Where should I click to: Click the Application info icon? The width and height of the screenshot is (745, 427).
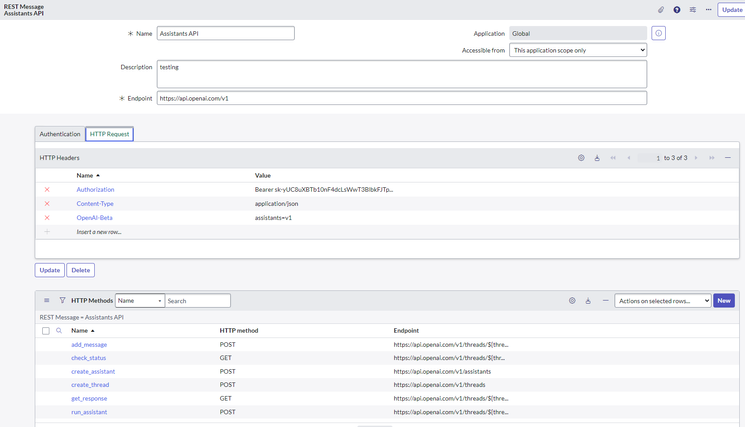tap(659, 33)
